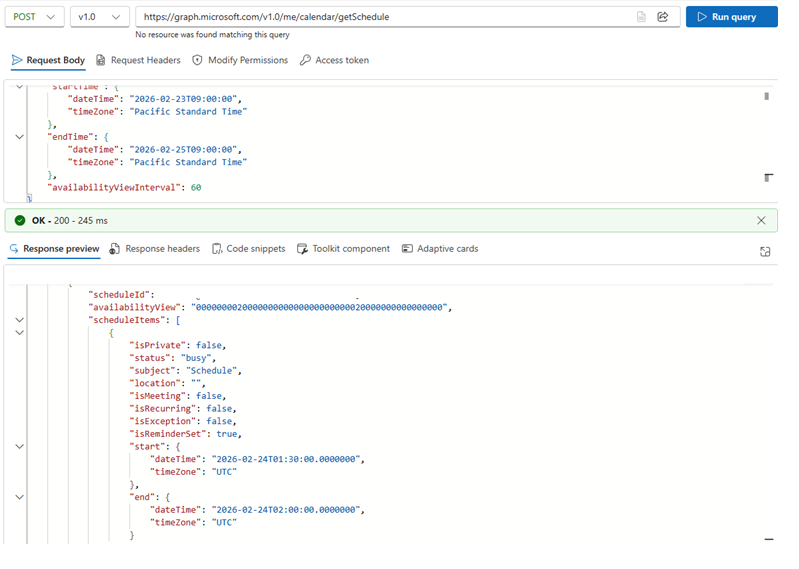Image resolution: width=799 pixels, height=569 pixels.
Task: Open the v1.0 version dropdown
Action: 99,17
